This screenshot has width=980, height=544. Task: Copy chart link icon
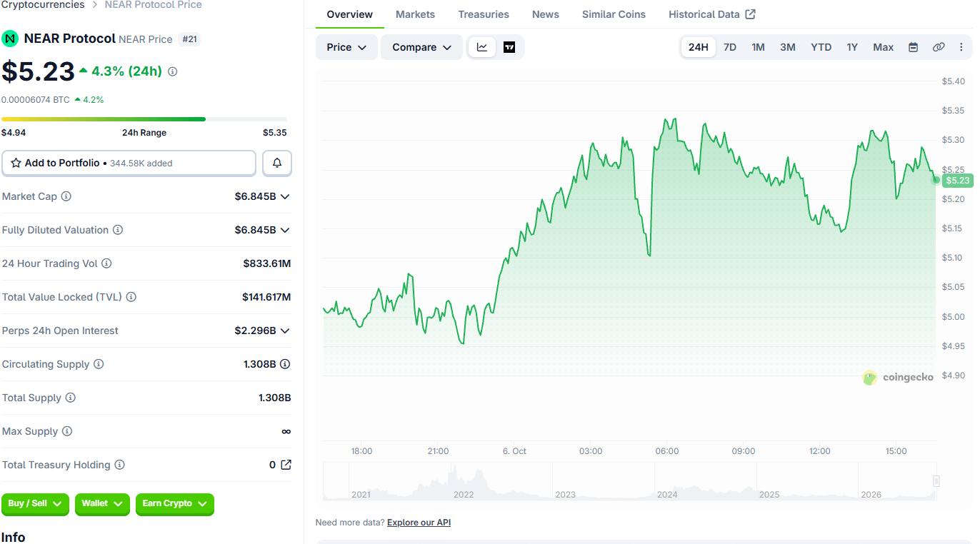coord(939,47)
